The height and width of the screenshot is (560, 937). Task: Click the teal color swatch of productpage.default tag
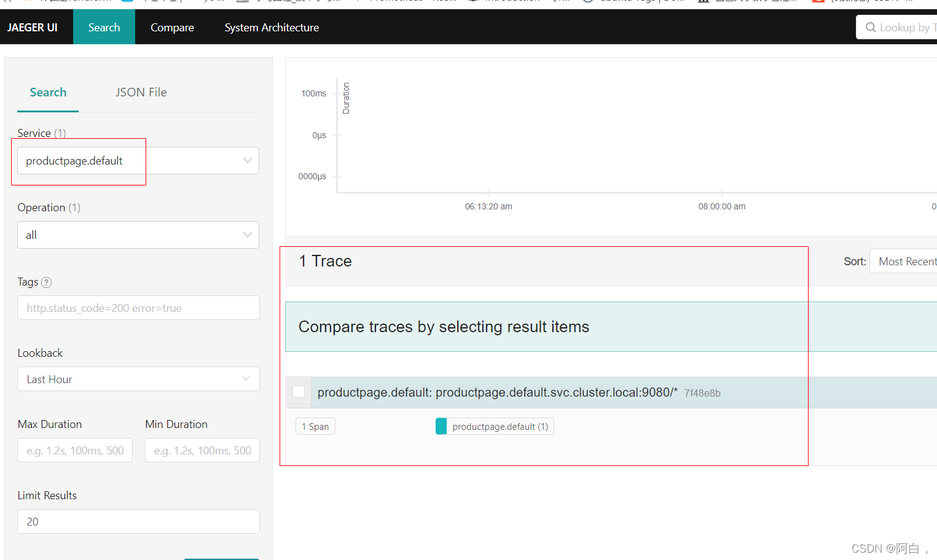tap(441, 427)
